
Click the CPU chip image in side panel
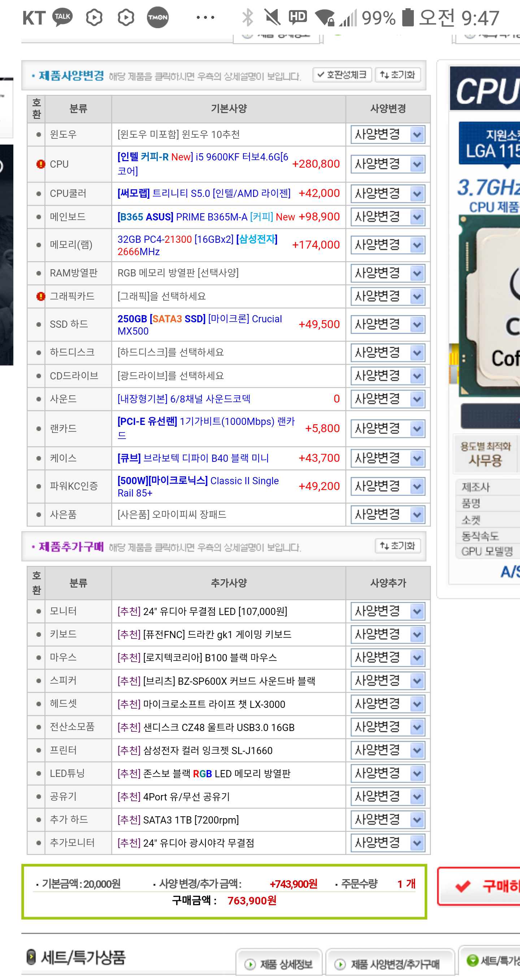pos(490,305)
